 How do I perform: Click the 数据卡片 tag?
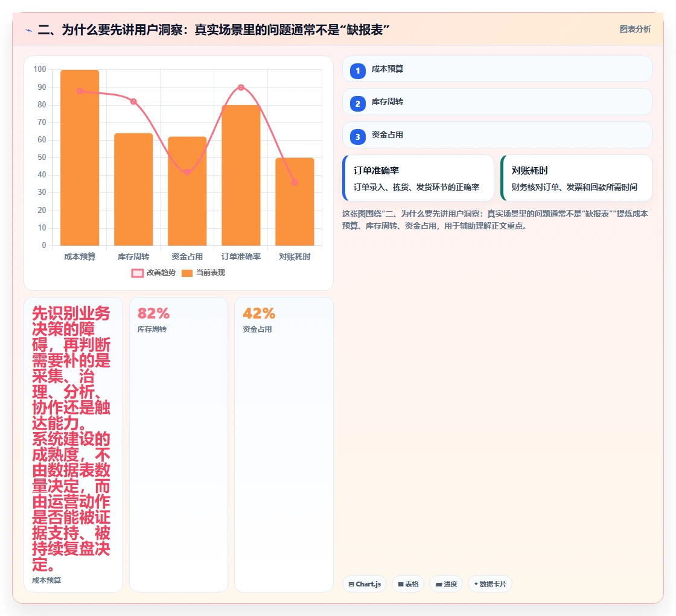(x=489, y=584)
